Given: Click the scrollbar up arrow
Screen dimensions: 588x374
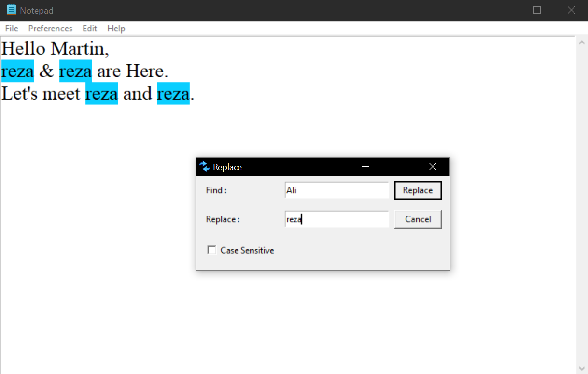Looking at the screenshot, I should pos(582,42).
